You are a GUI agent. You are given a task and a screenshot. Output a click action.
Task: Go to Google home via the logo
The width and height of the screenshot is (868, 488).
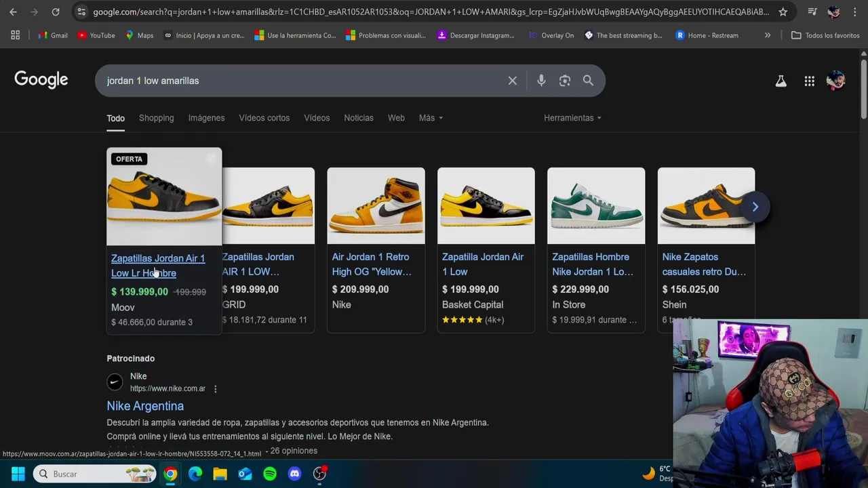click(x=41, y=80)
